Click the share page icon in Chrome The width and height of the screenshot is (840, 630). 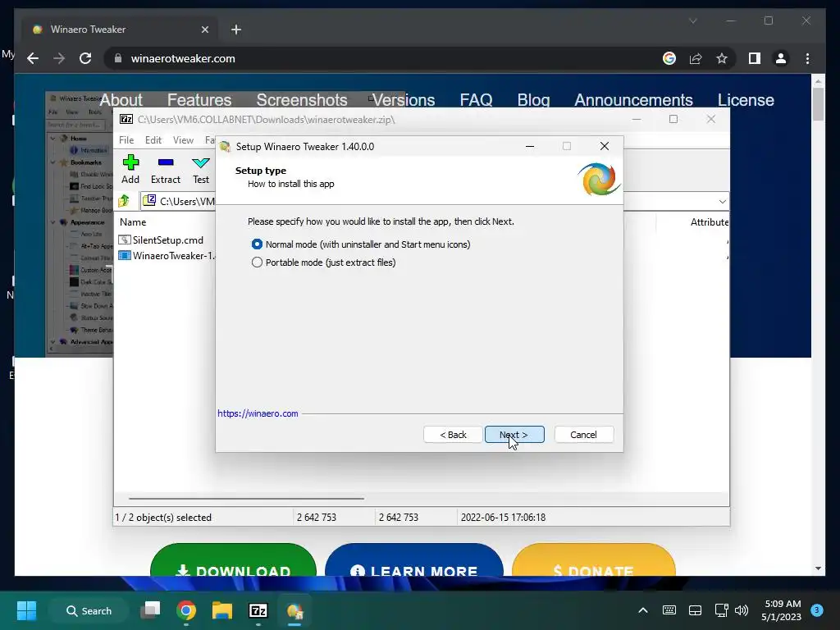pyautogui.click(x=696, y=58)
